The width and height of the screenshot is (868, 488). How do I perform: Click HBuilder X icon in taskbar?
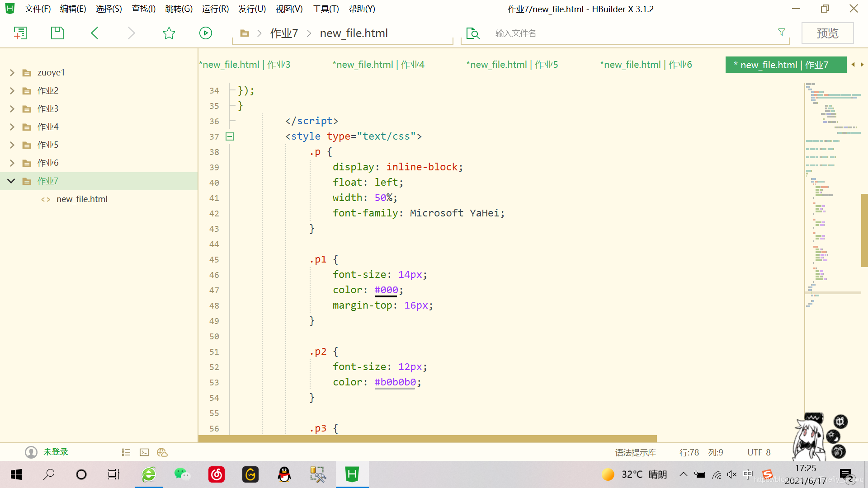click(352, 474)
